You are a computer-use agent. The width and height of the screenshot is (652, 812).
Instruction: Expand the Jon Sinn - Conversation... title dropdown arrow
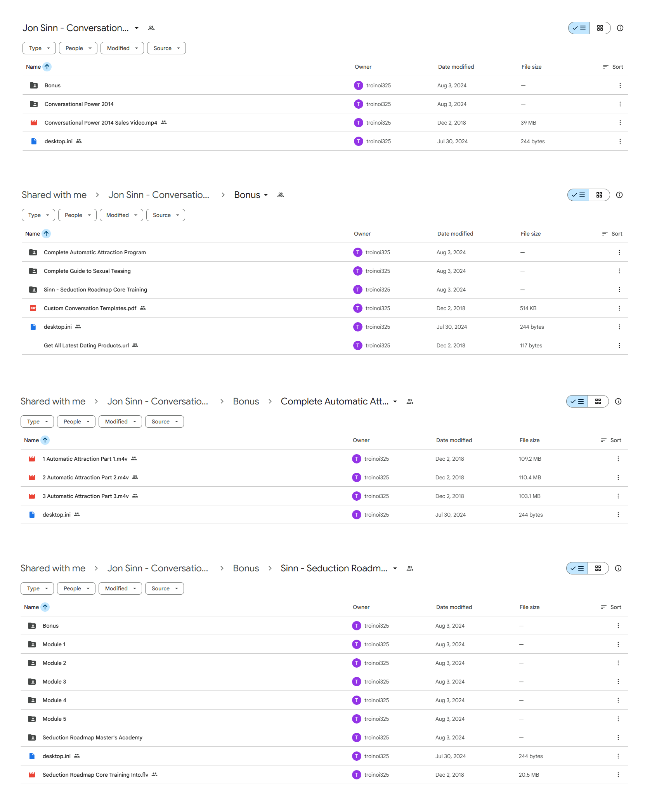pos(137,28)
